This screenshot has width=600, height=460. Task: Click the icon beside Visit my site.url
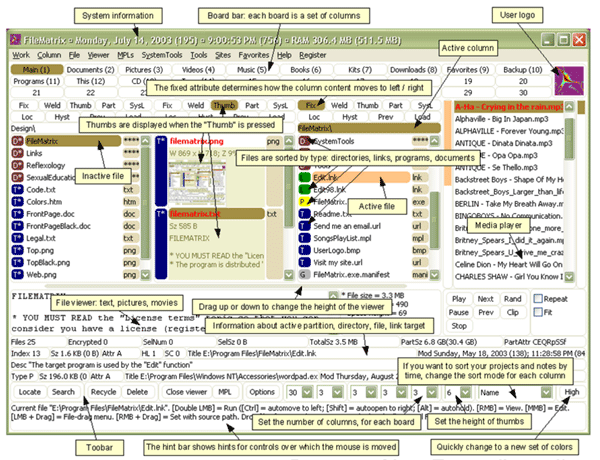pyautogui.click(x=304, y=263)
